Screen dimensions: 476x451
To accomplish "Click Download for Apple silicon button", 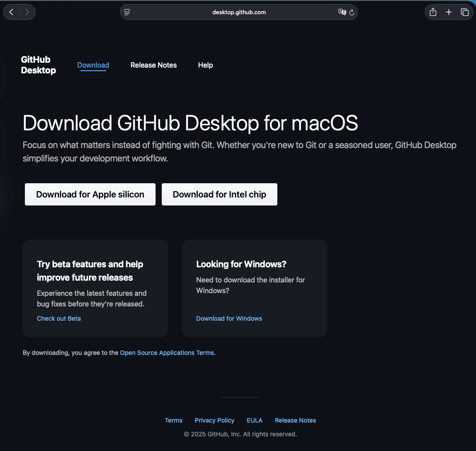I will [90, 194].
